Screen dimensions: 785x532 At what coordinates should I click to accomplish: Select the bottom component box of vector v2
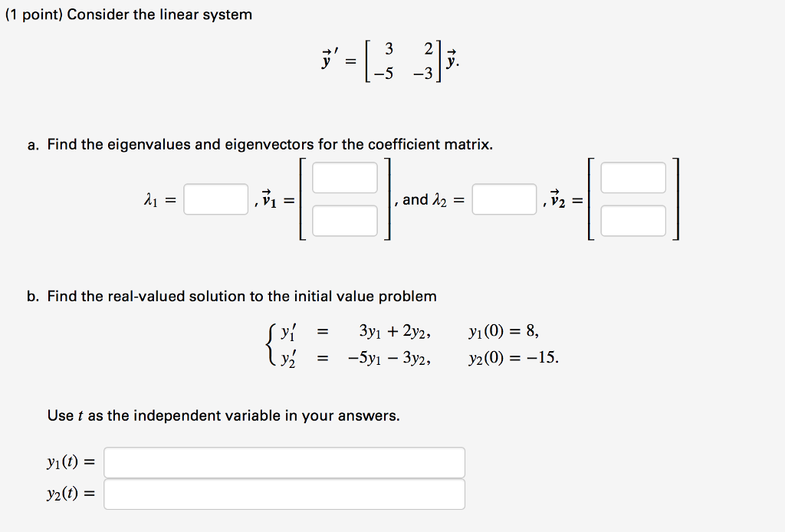click(x=634, y=222)
